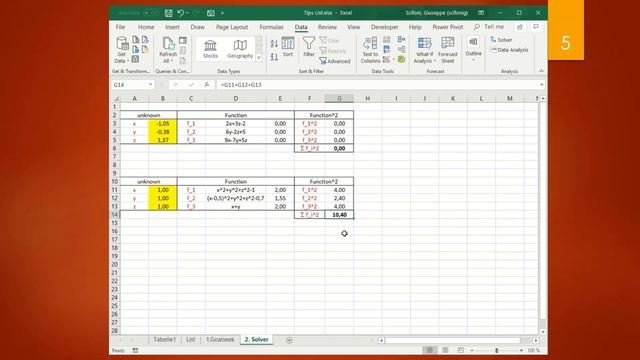The height and width of the screenshot is (360, 640).
Task: Switch to the Formulas ribbon tab
Action: (x=271, y=27)
